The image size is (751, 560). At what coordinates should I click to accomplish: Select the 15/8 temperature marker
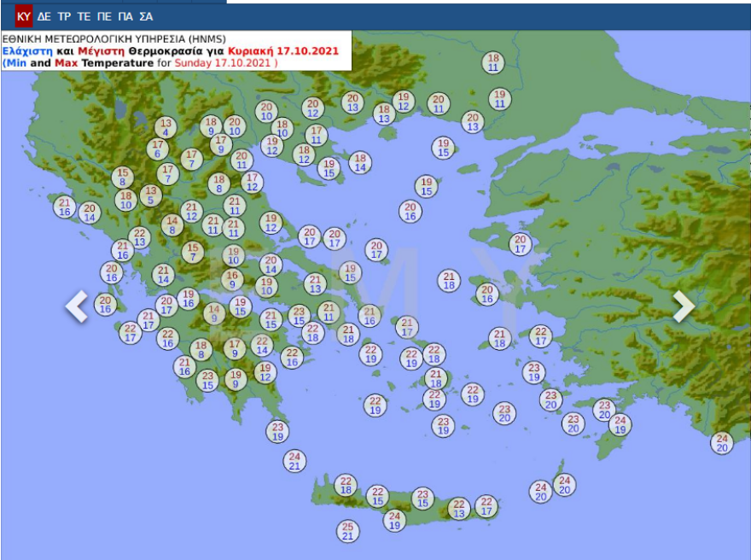[x=123, y=177]
